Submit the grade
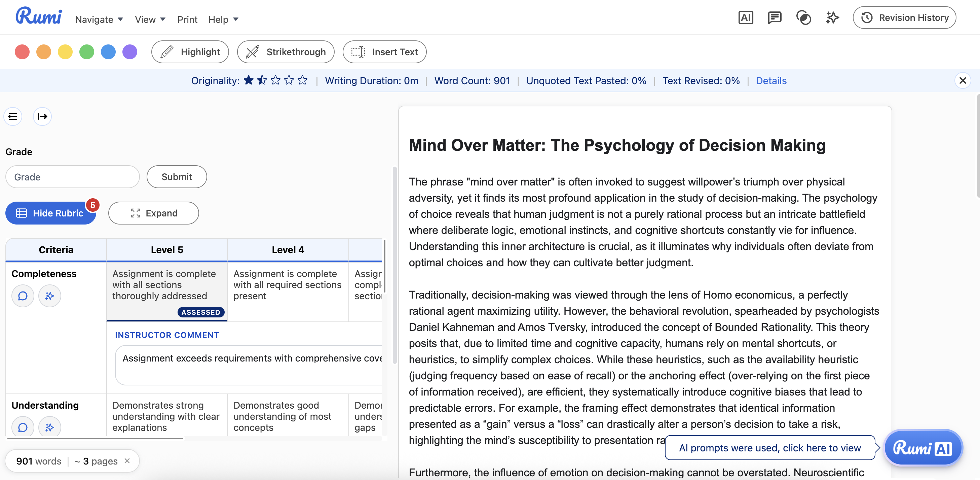Viewport: 980px width, 480px height. click(x=177, y=177)
